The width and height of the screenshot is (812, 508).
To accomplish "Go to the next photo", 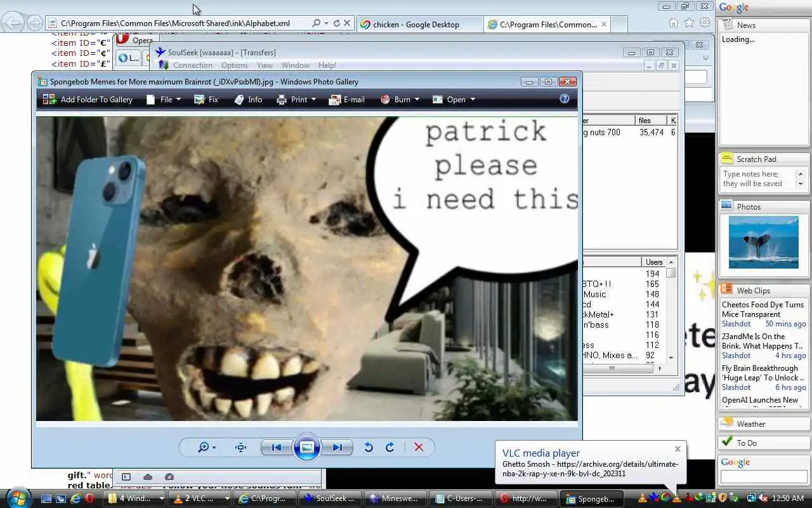I will tap(336, 447).
